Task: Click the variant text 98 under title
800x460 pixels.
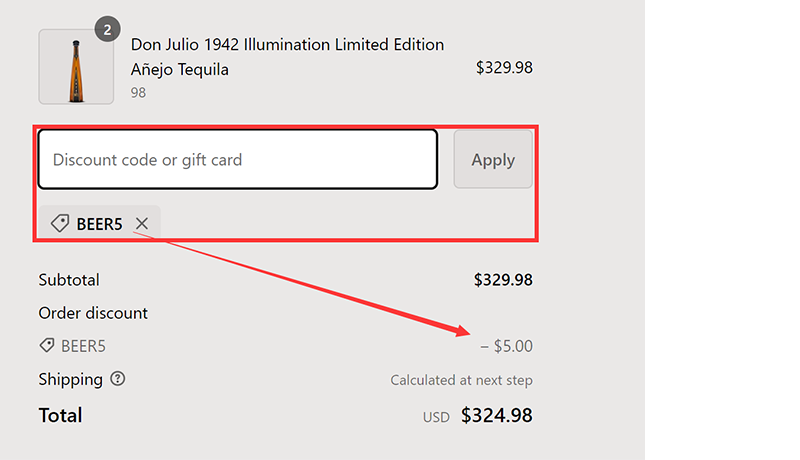Action: (139, 92)
